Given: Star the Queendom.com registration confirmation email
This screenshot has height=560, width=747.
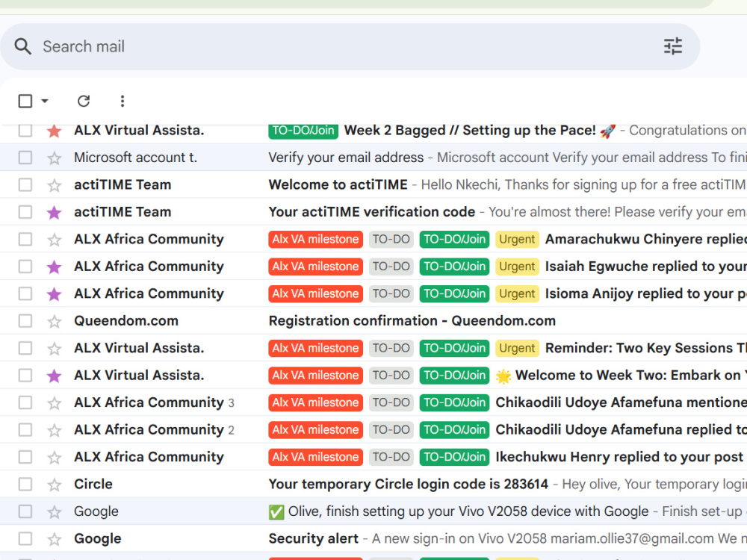Looking at the screenshot, I should click(55, 321).
